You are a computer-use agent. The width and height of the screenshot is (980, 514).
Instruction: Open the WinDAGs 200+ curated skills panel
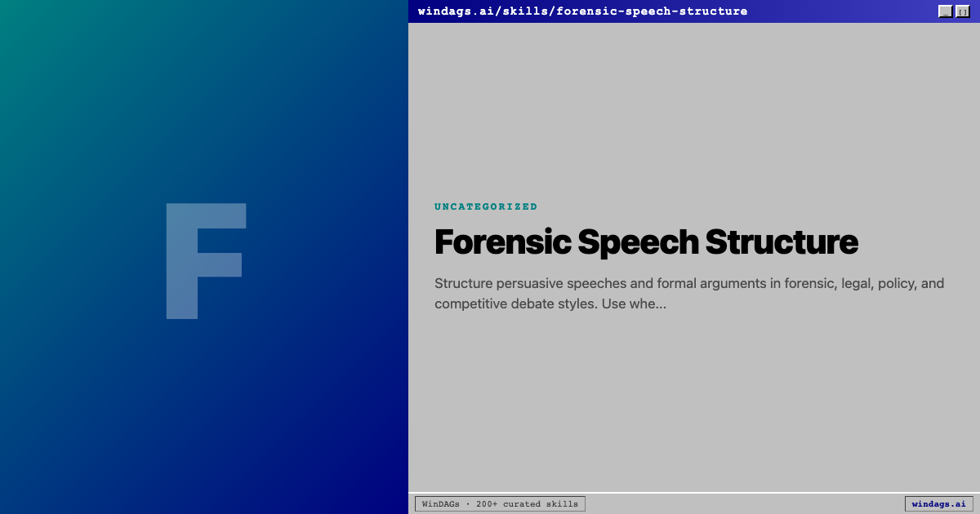[x=500, y=504]
